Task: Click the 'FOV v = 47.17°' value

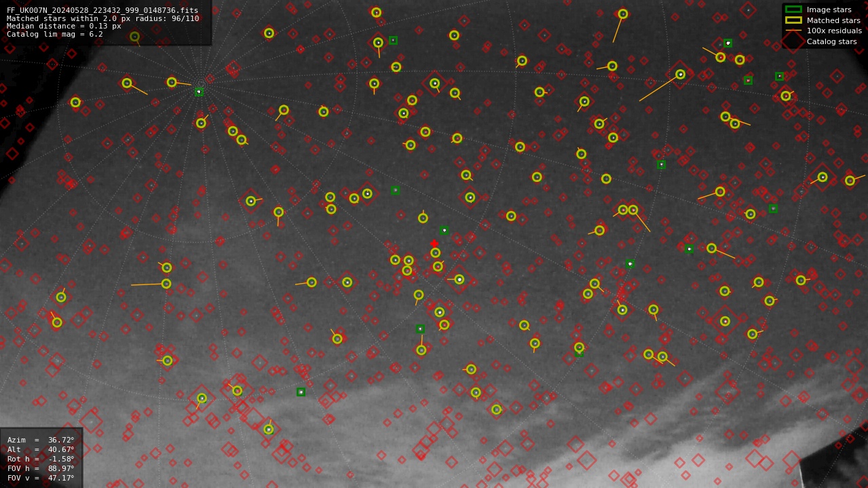Action: point(41,478)
